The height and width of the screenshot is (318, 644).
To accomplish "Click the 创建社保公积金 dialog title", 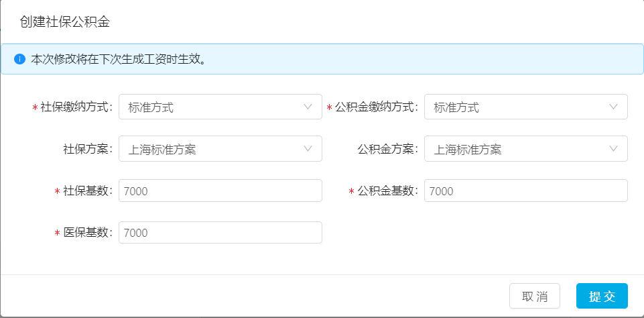I will (x=65, y=22).
